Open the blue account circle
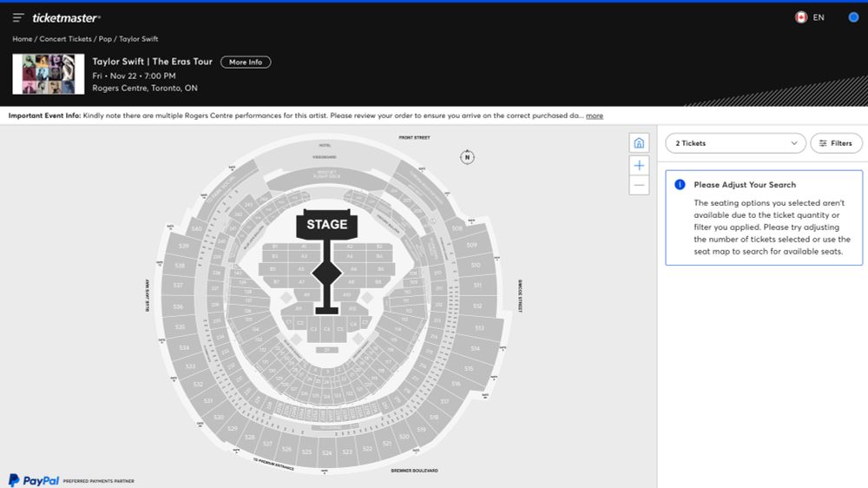Viewport: 868px width, 488px height. coord(853,17)
